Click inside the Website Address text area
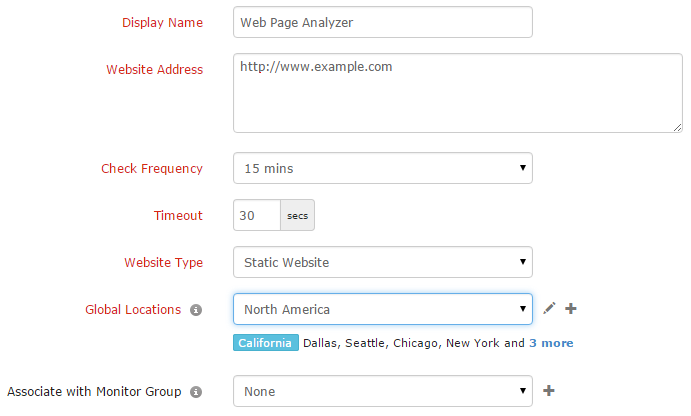This screenshot has height=416, width=691. [457, 93]
